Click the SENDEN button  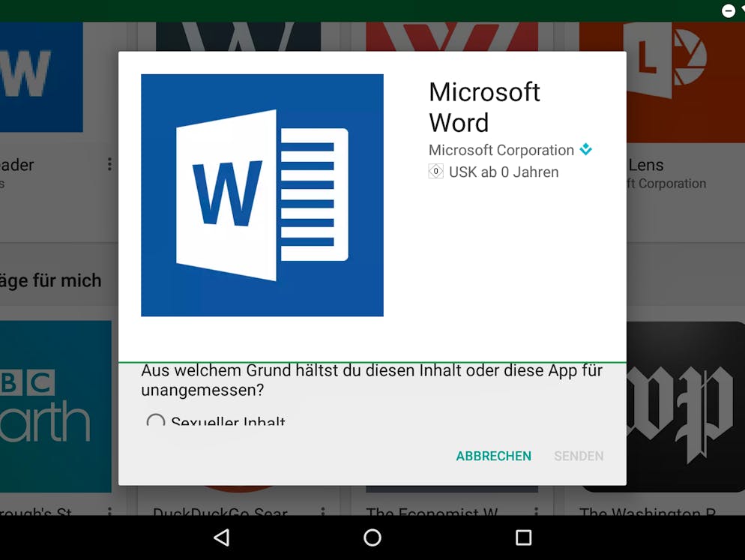tap(579, 456)
